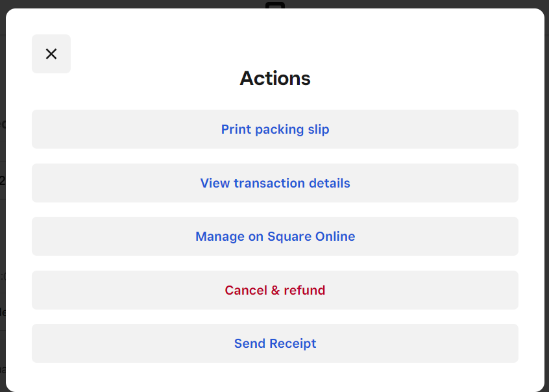View details for this transaction
The width and height of the screenshot is (549, 392).
coord(275,183)
